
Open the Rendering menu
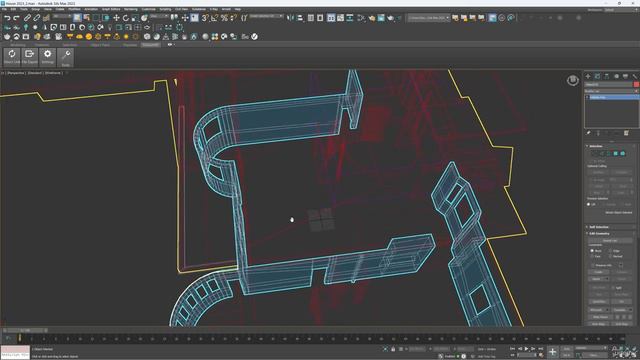(x=131, y=9)
